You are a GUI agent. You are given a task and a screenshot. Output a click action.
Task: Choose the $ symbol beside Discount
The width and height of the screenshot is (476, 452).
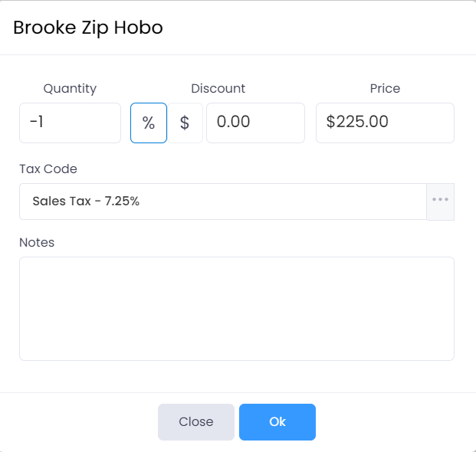[x=185, y=123]
